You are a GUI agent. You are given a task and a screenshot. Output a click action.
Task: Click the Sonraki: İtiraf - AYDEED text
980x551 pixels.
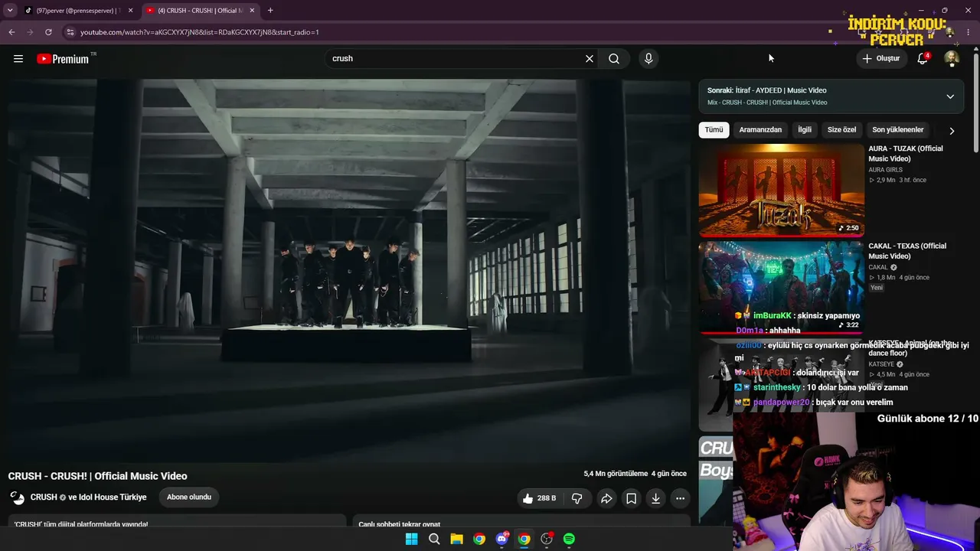pyautogui.click(x=766, y=90)
